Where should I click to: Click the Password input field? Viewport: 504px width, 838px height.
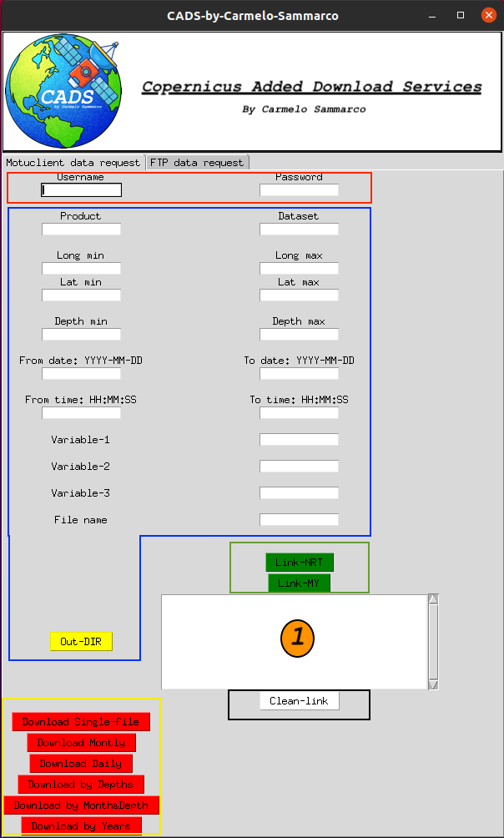point(299,189)
